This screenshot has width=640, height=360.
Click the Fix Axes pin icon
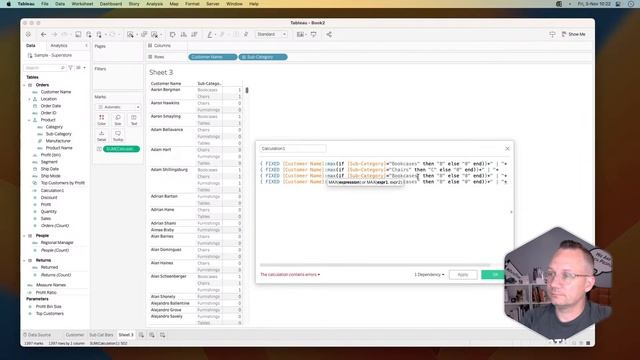246,35
